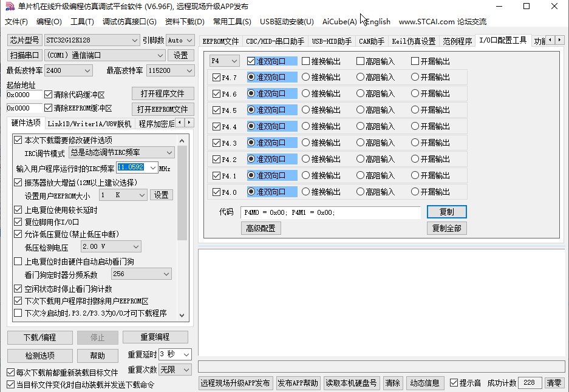Screen dimensions: 569x392
Task: Click 复制全部 to copy all code
Action: pyautogui.click(x=447, y=229)
